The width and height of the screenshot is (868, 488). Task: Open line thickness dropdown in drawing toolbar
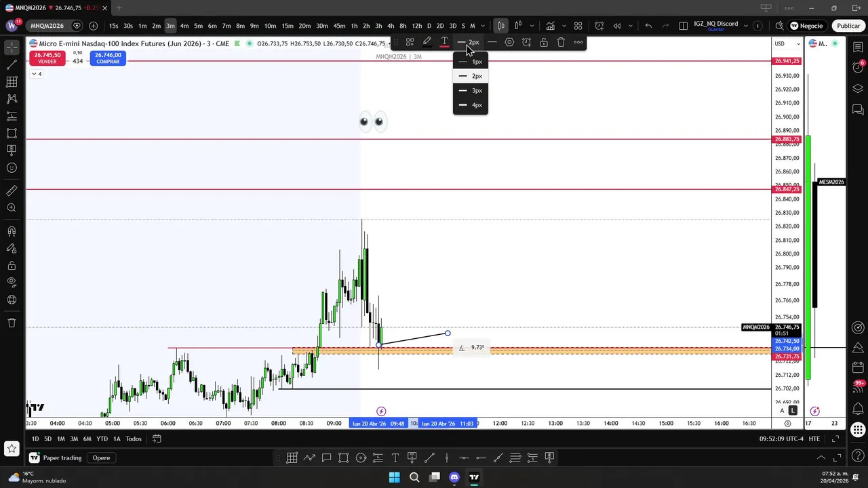coord(468,42)
